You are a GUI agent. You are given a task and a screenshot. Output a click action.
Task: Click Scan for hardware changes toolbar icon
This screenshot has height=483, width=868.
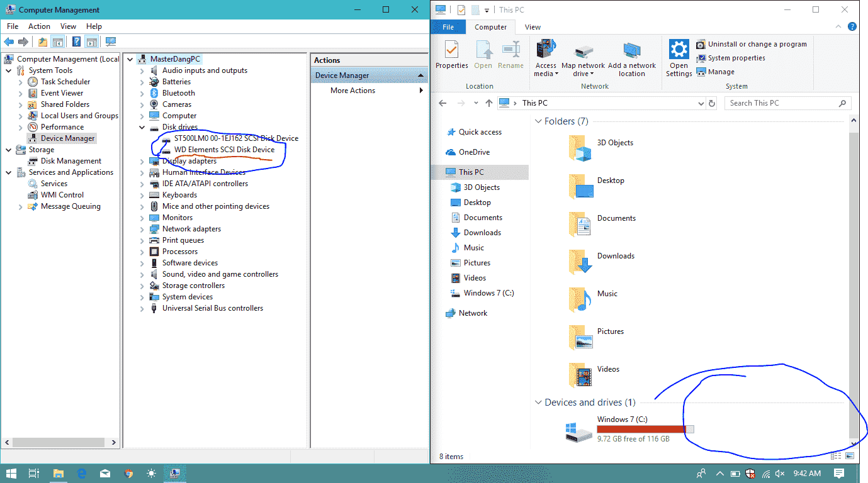111,42
